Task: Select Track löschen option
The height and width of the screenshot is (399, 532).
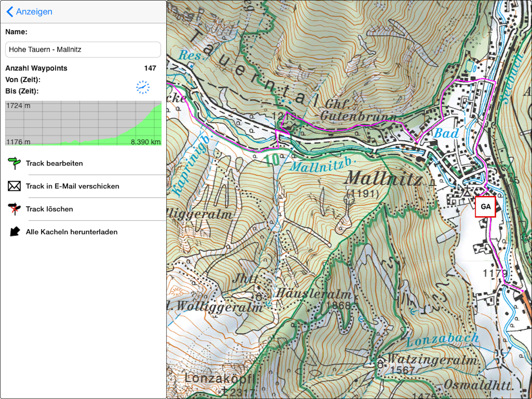Action: 49,209
